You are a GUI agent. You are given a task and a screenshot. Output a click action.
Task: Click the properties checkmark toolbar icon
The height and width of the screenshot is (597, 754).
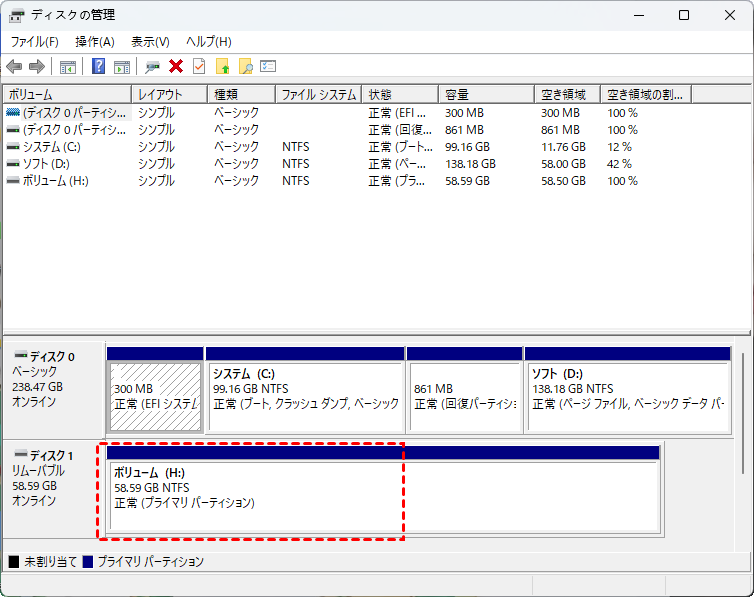point(199,66)
